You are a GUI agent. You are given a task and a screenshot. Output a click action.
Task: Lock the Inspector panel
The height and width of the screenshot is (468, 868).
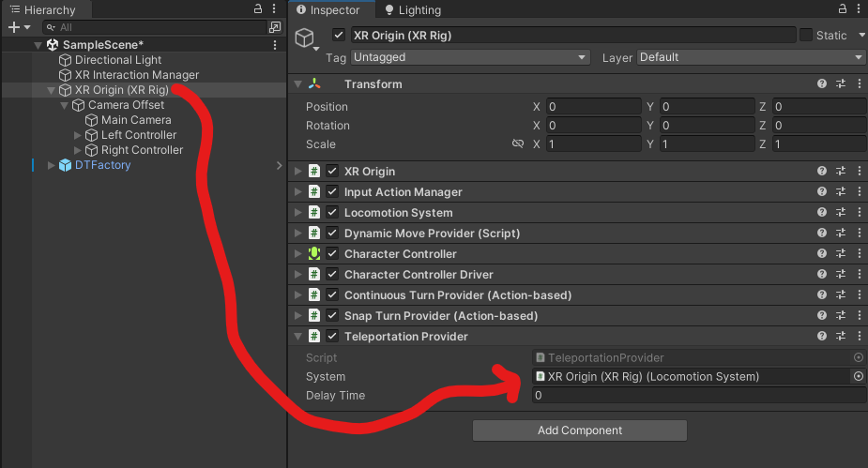[842, 8]
